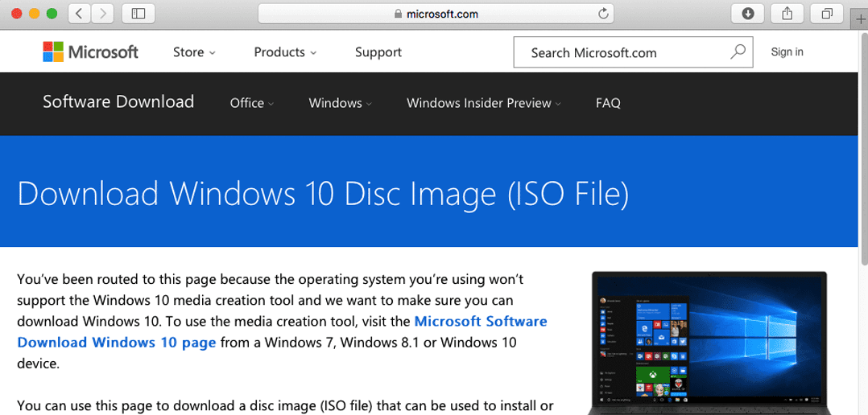
Task: Open Microsoft Software Download Windows 10 page link
Action: [x=283, y=331]
